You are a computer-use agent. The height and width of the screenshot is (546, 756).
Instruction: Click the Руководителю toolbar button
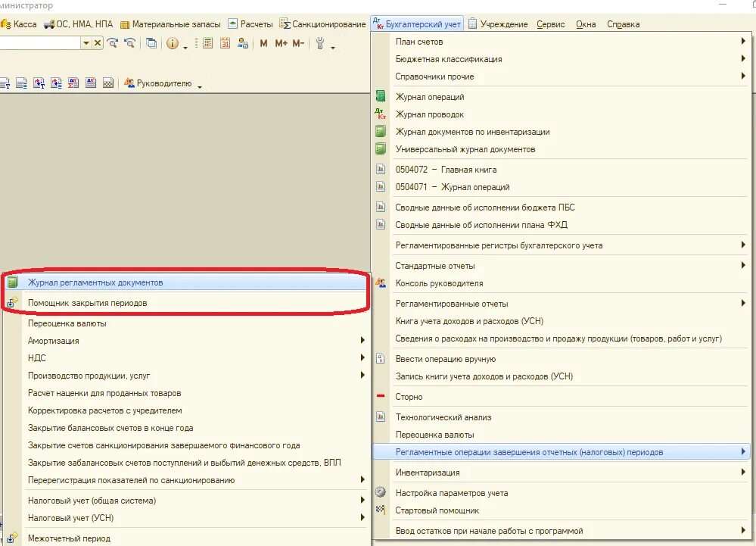158,83
